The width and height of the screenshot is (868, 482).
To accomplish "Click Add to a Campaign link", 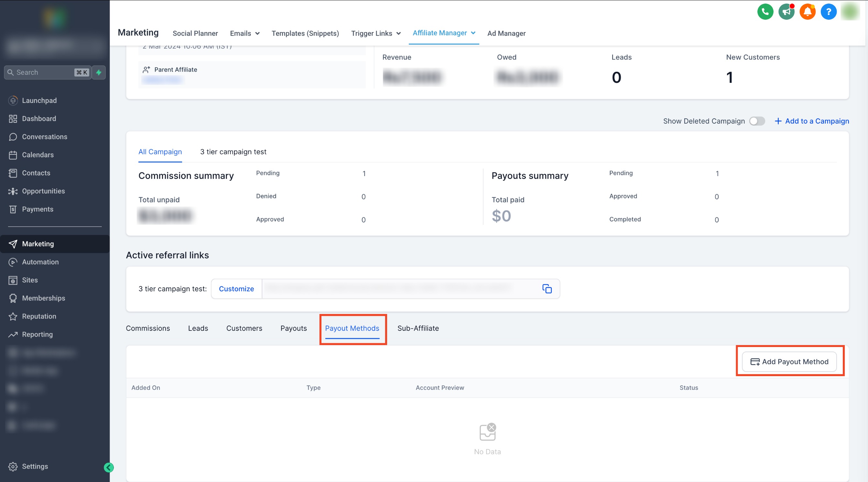I will (811, 121).
